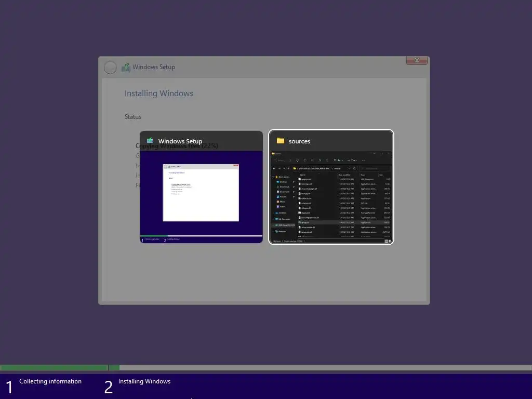Close the Windows Setup dialog
The width and height of the screenshot is (532, 399).
coord(417,60)
